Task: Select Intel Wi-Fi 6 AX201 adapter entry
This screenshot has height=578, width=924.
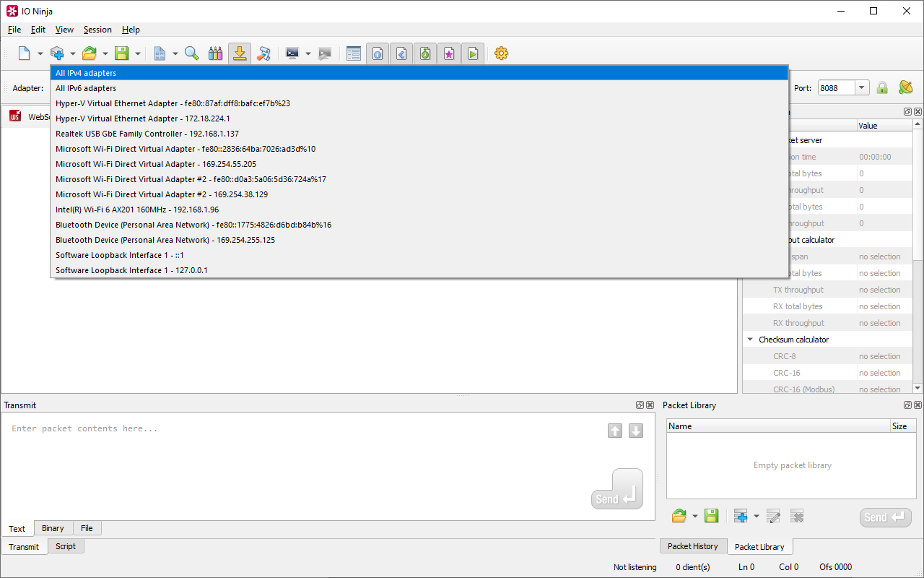Action: (419, 210)
